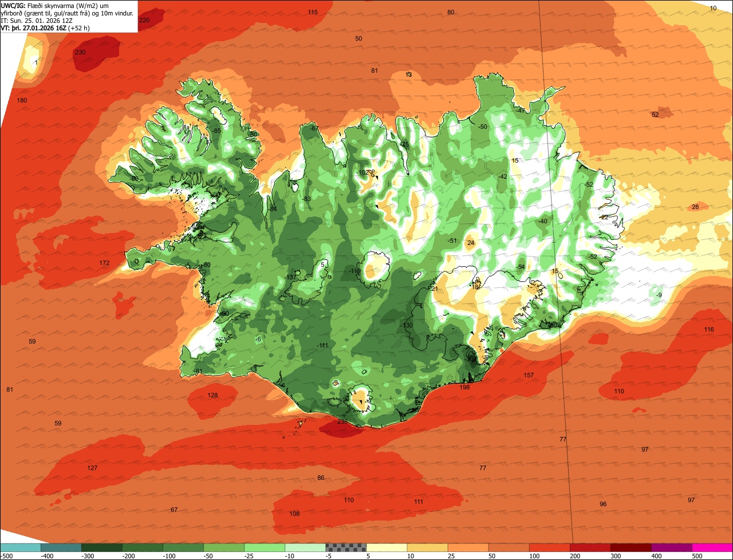Image resolution: width=733 pixels, height=560 pixels.
Task: Click the -119 value in central Iceland
Action: [x=355, y=271]
